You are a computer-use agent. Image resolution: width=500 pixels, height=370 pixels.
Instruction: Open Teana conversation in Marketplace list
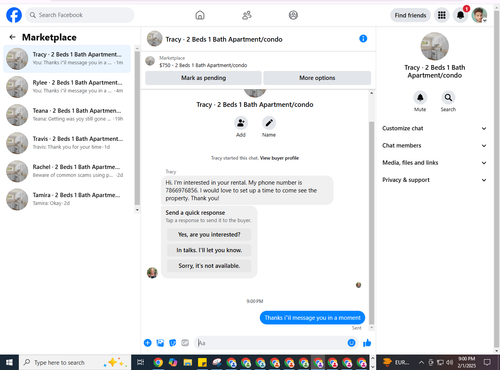(67, 115)
